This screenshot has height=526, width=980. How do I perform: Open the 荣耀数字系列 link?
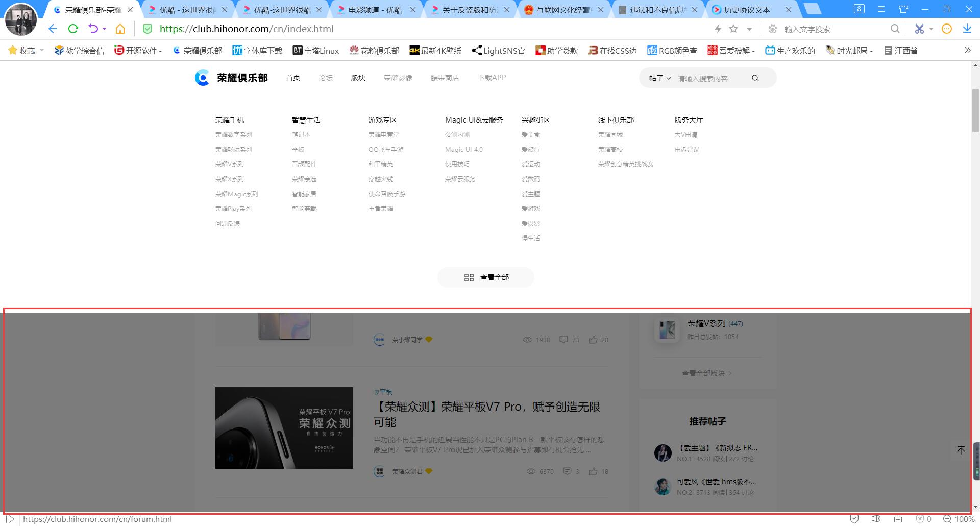point(234,135)
